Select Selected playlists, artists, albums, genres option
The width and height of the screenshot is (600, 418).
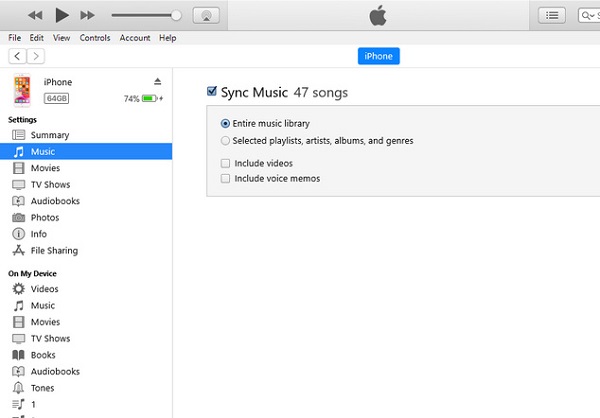coord(225,141)
